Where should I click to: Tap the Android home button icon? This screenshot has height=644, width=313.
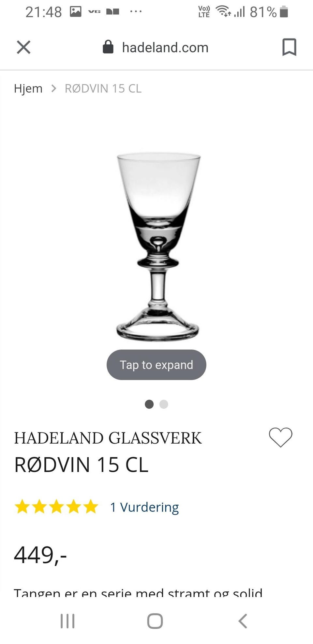[155, 621]
